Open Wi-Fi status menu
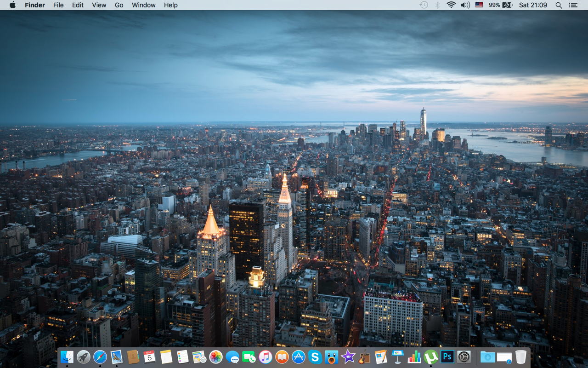This screenshot has height=368, width=588. tap(451, 5)
